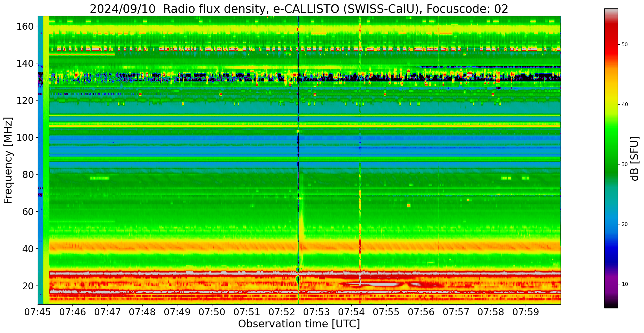Screen dimensions: 644x333
Task: Click the colorbar tick label 30
Action: coord(625,164)
